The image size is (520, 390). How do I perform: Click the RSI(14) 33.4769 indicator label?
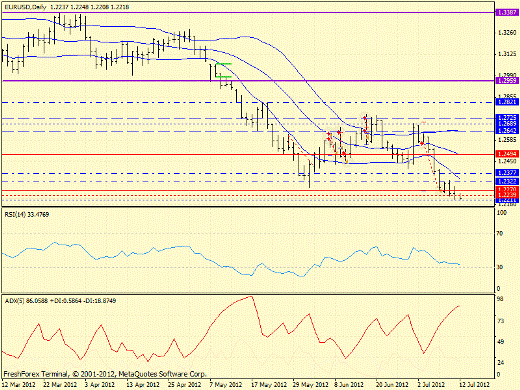pyautogui.click(x=27, y=214)
